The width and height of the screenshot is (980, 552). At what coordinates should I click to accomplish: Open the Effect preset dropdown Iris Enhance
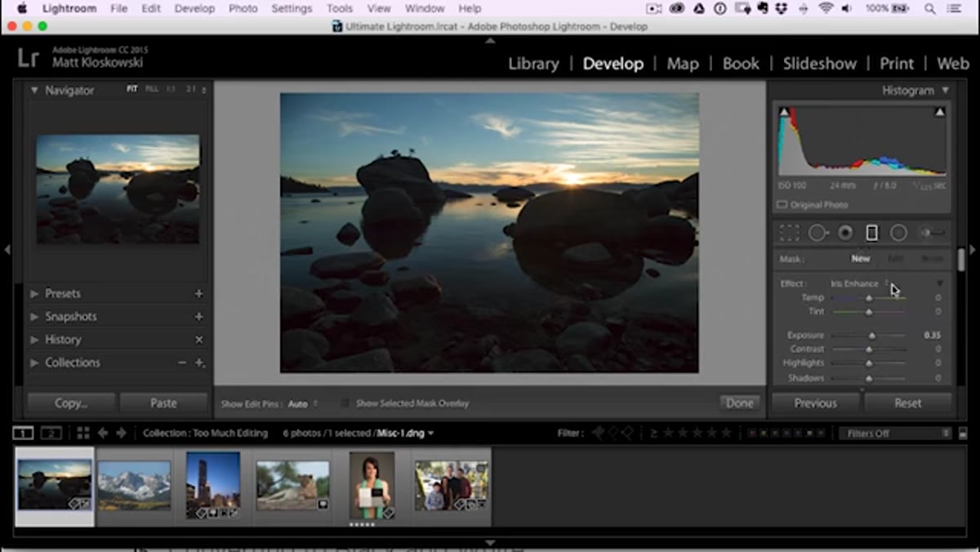(x=859, y=283)
